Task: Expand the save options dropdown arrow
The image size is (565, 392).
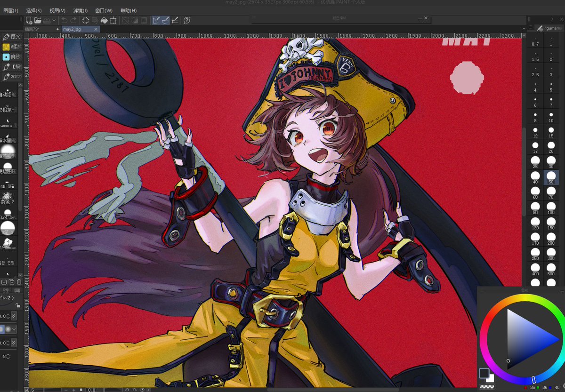Action: pyautogui.click(x=54, y=20)
